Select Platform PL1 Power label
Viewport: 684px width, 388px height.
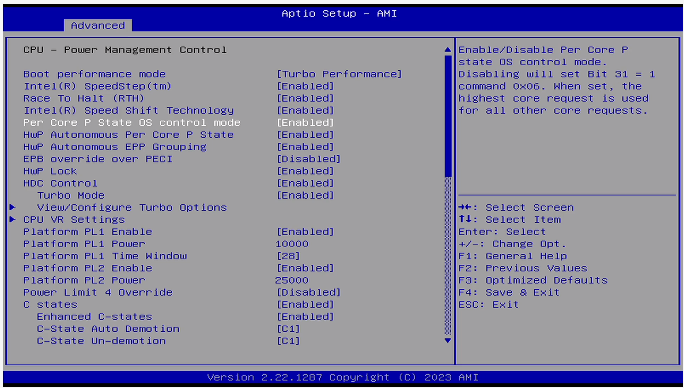pyautogui.click(x=84, y=244)
